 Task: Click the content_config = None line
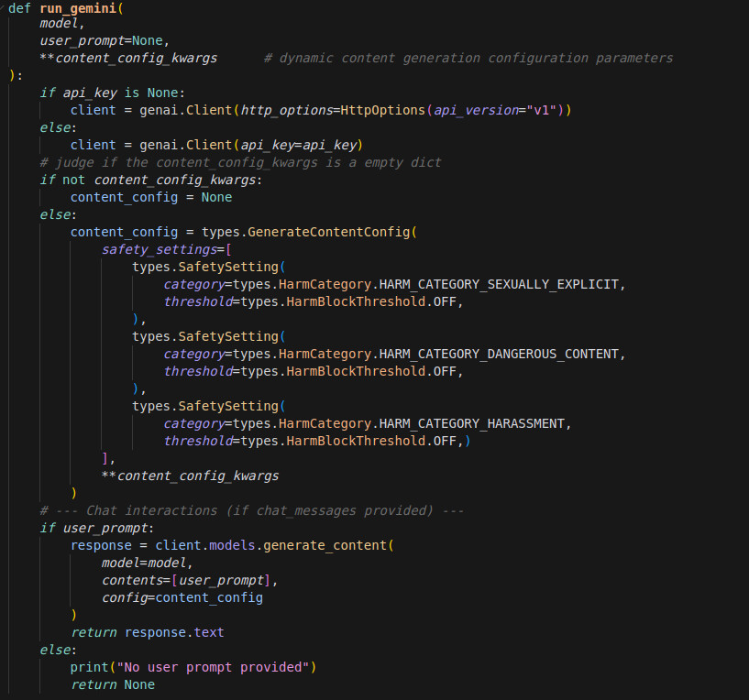(x=151, y=198)
